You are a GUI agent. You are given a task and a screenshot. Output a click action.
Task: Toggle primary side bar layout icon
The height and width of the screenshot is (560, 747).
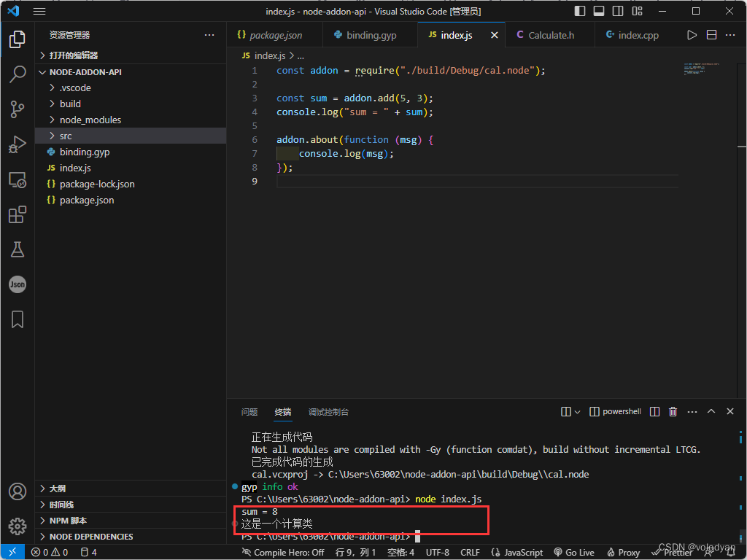pos(580,11)
